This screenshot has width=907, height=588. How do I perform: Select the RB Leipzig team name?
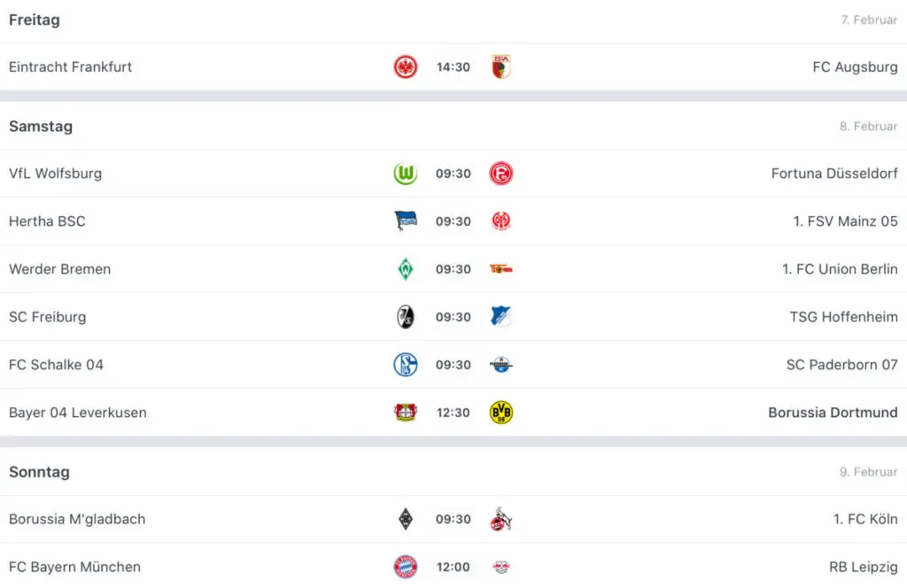click(863, 567)
